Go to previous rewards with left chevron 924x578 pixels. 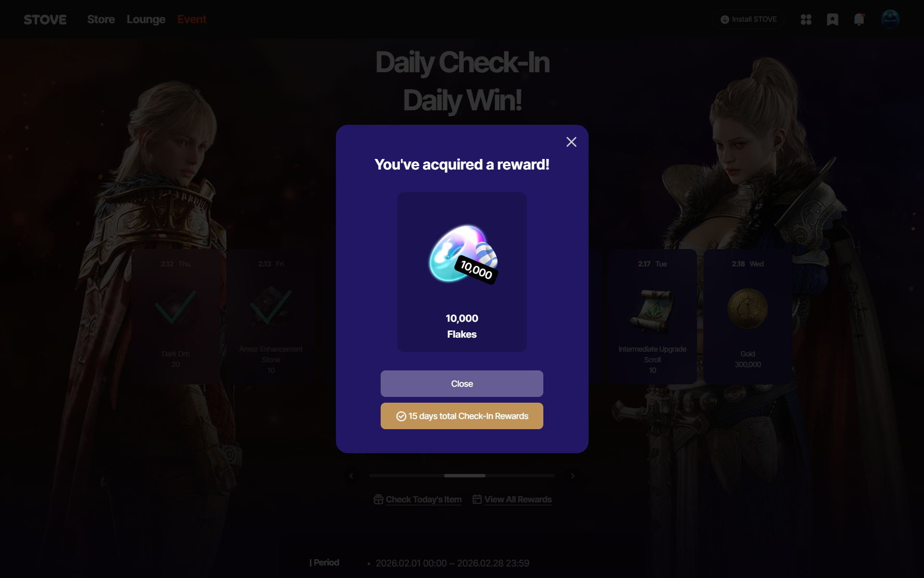coord(351,475)
